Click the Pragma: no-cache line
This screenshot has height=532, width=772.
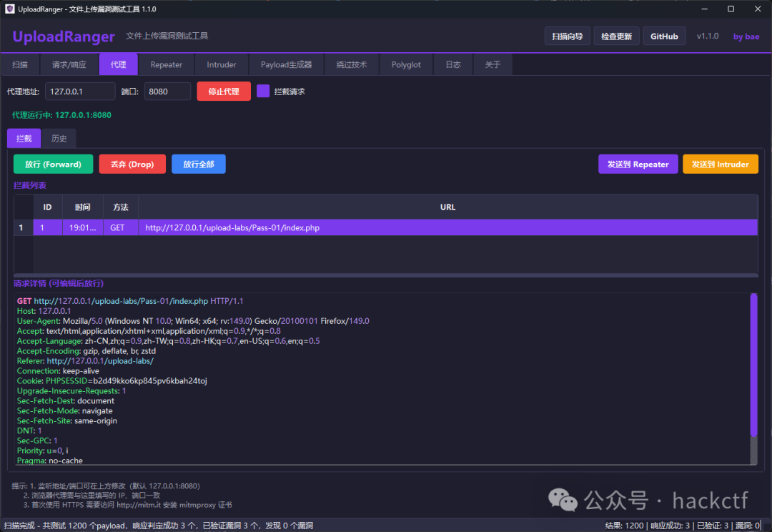click(x=50, y=460)
